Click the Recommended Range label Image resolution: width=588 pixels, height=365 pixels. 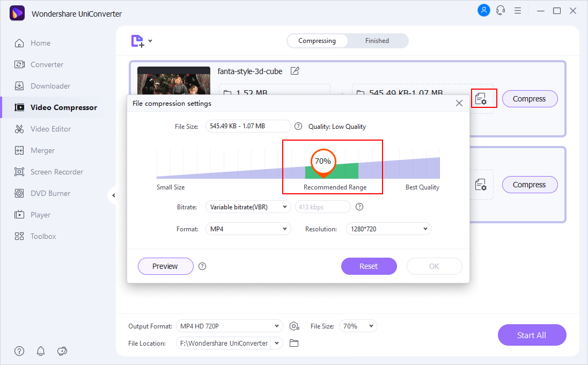click(x=335, y=187)
